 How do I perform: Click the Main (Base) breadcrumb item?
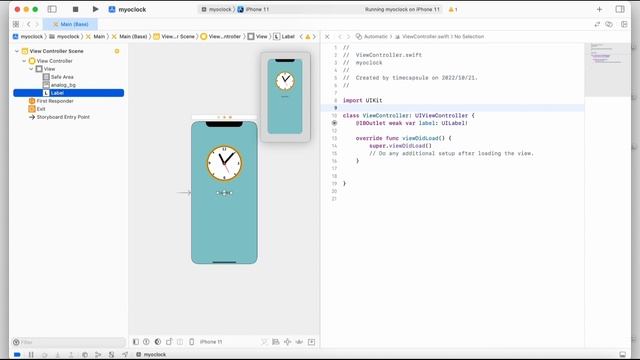[129, 36]
